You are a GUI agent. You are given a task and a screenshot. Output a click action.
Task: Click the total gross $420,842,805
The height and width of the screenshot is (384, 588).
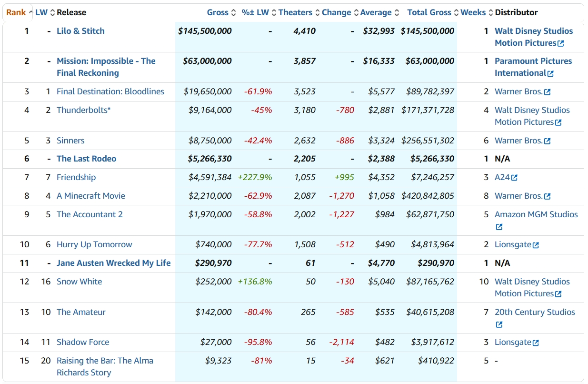(428, 196)
